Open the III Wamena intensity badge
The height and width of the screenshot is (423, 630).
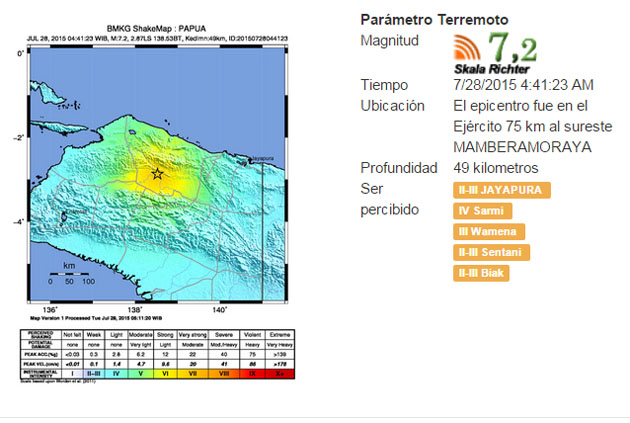click(487, 232)
